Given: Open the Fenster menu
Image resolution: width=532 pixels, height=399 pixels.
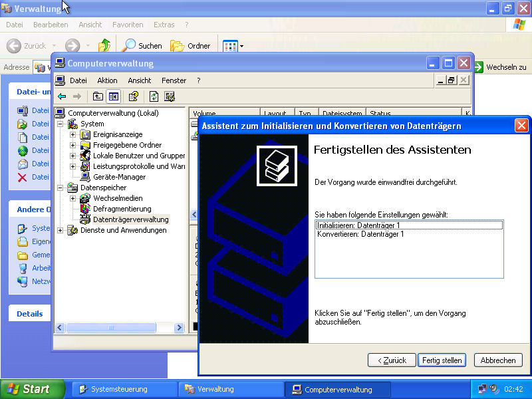Looking at the screenshot, I should click(174, 80).
